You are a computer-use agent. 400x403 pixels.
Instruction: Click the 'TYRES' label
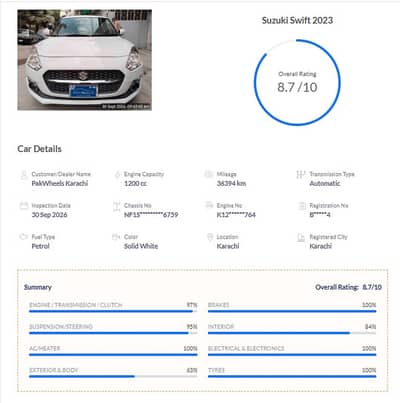click(x=216, y=370)
